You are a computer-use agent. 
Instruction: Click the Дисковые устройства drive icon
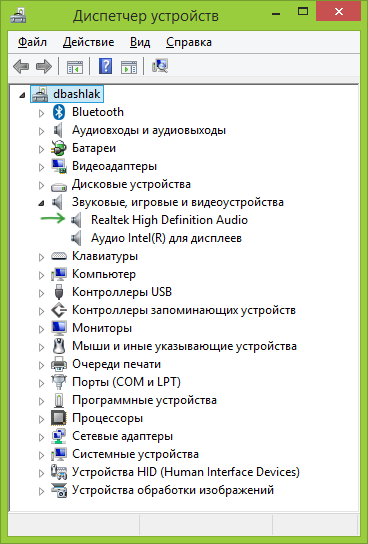(x=59, y=186)
